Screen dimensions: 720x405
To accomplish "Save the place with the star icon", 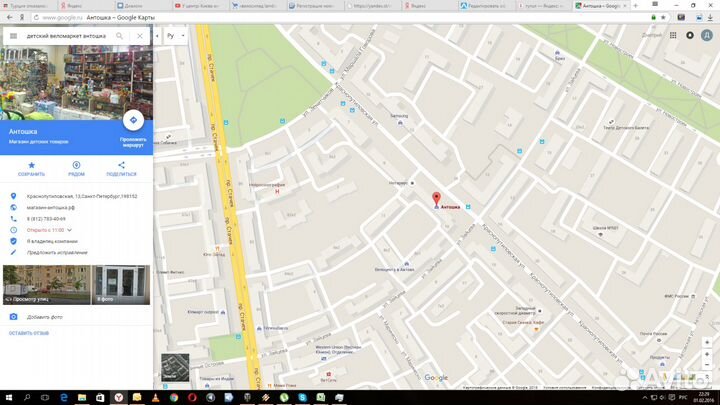I will [31, 164].
